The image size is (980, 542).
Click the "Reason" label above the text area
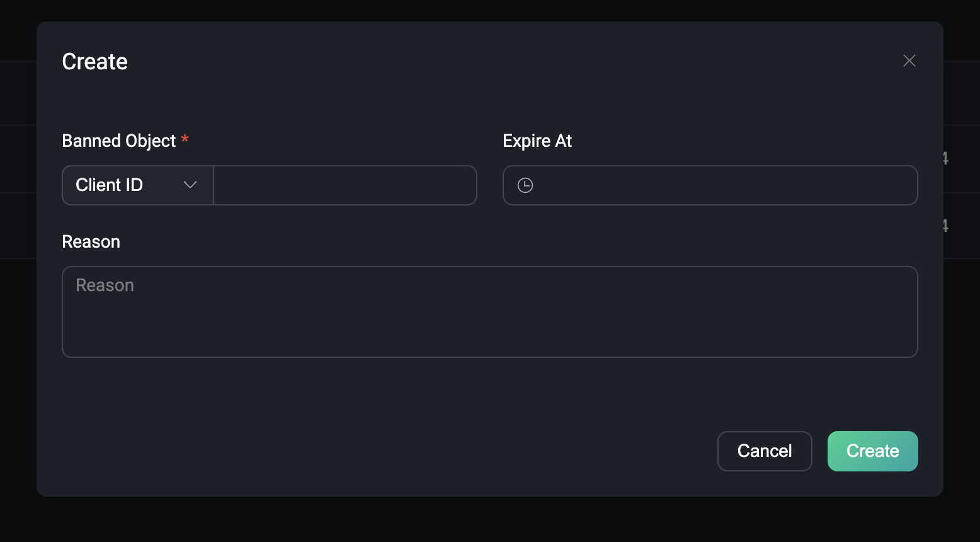coord(91,242)
